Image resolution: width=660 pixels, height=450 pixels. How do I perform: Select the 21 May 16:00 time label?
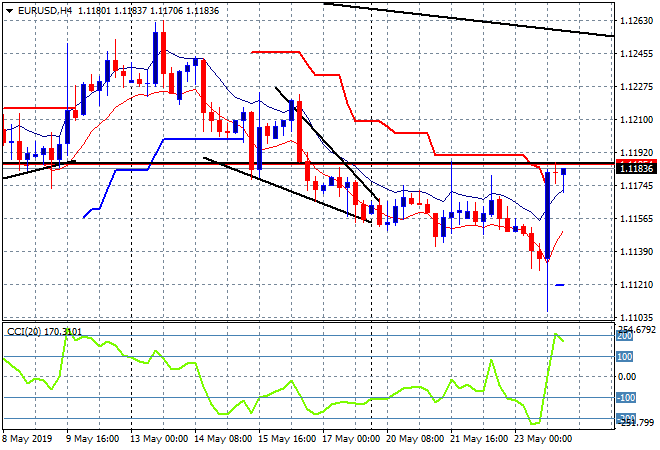click(x=479, y=439)
